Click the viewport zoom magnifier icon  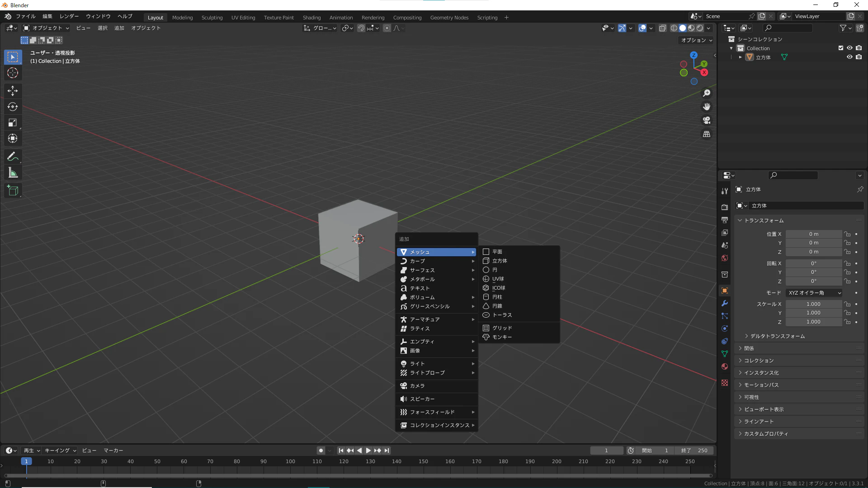coord(707,93)
